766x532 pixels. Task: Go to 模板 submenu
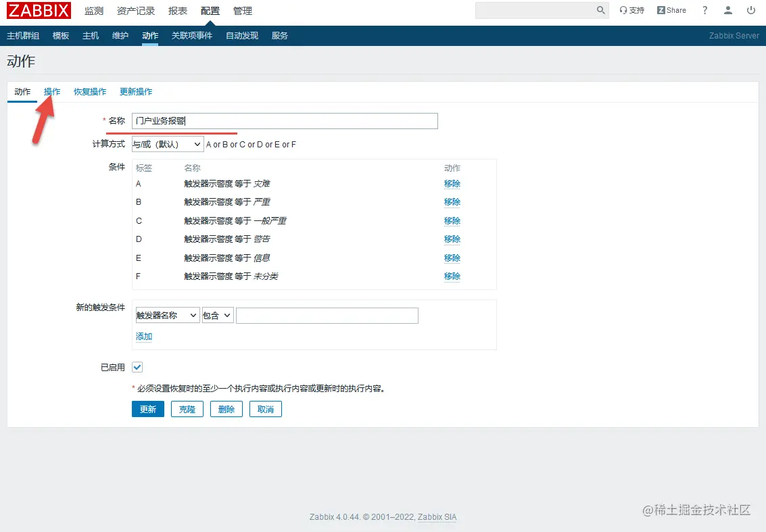tap(61, 36)
